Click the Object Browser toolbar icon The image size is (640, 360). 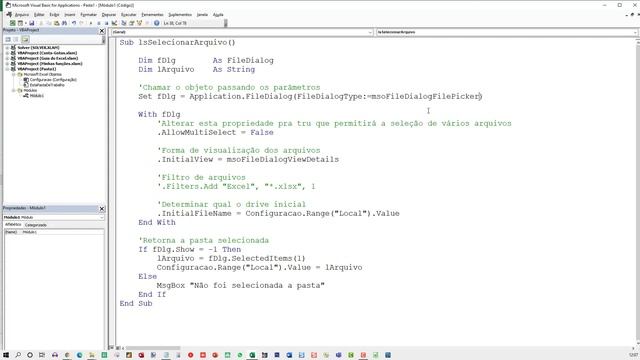[139, 23]
